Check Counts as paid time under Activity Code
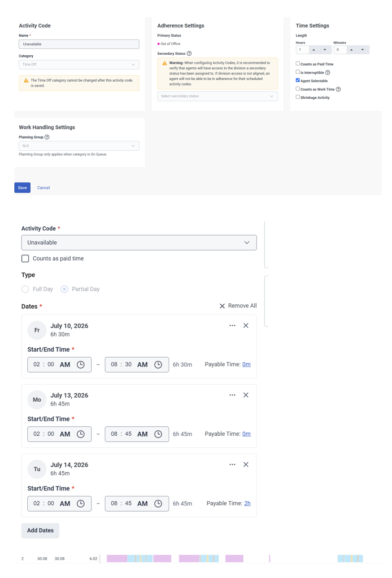 tap(25, 258)
